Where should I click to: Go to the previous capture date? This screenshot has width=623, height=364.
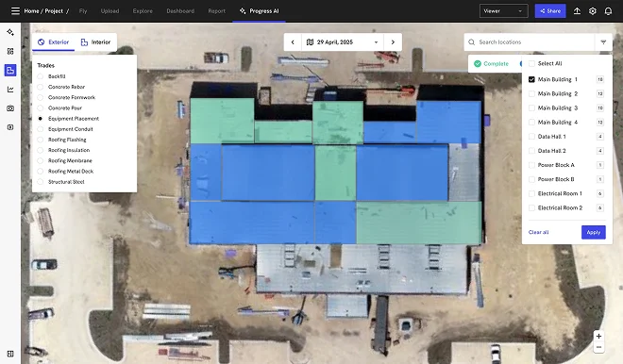click(x=293, y=42)
